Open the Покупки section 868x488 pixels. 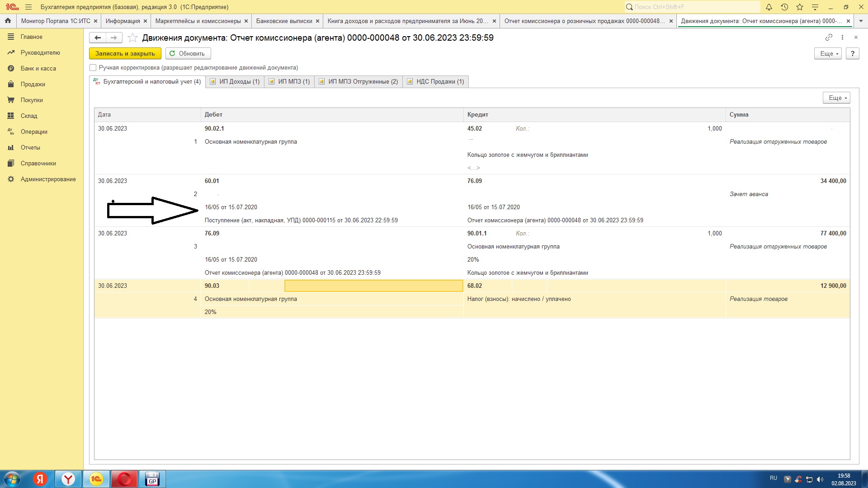tap(32, 100)
